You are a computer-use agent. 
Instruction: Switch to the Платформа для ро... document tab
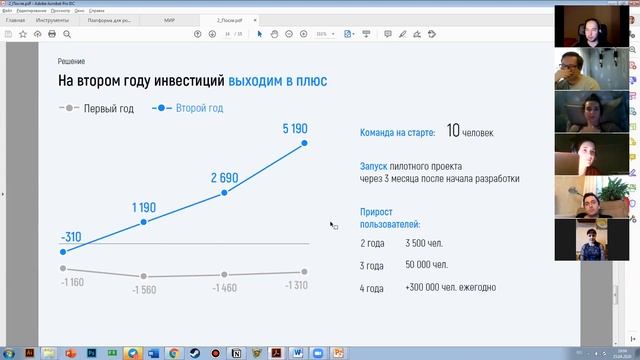pos(109,20)
